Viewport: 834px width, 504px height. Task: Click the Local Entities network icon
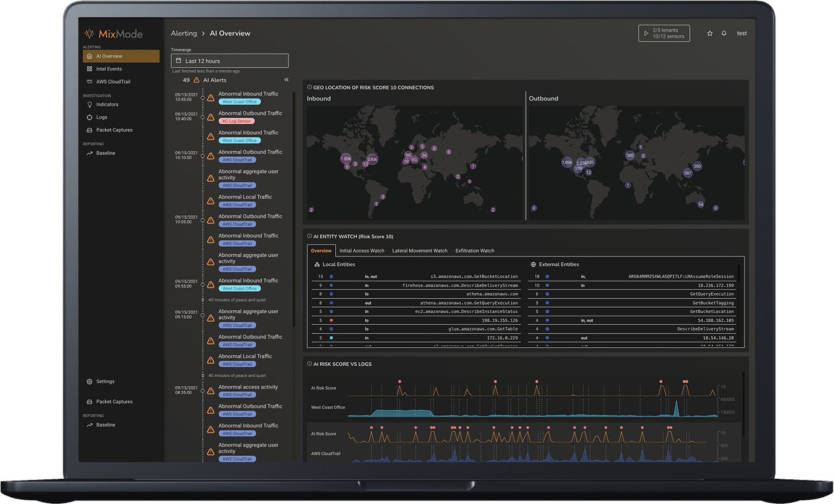[x=317, y=265]
